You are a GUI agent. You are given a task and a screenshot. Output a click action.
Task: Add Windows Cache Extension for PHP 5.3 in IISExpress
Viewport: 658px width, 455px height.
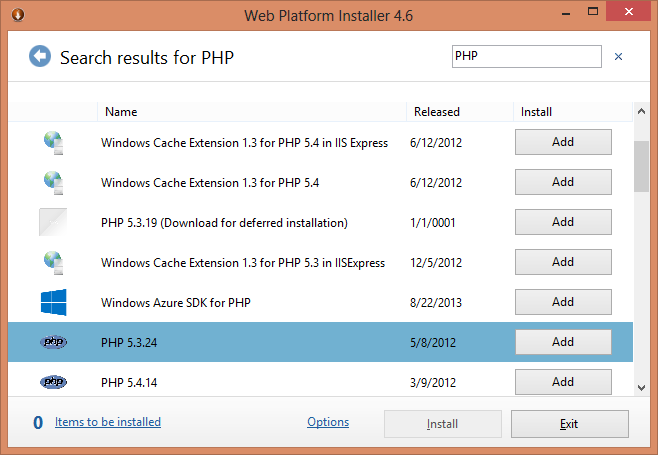tap(563, 262)
